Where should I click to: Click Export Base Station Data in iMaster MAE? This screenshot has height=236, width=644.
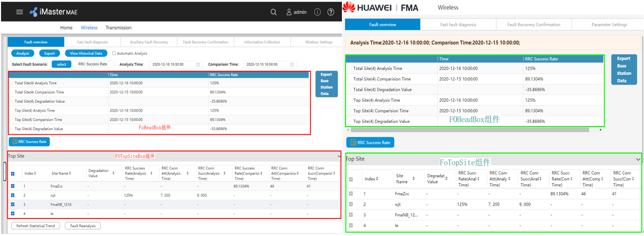pos(326,84)
